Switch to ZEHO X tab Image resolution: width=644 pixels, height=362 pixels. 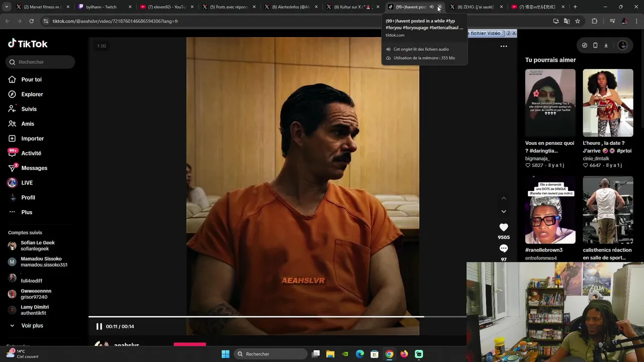click(475, 7)
